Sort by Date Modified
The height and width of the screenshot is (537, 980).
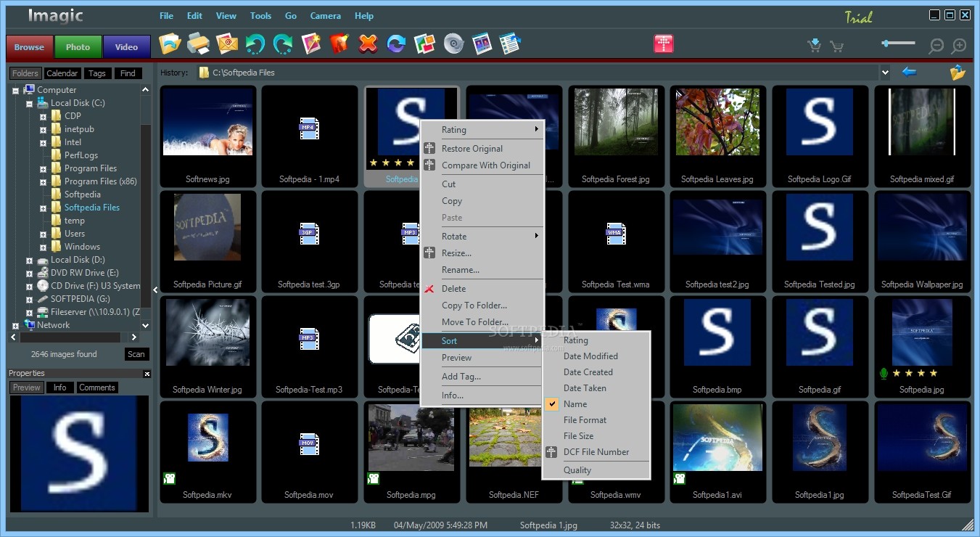click(x=596, y=356)
